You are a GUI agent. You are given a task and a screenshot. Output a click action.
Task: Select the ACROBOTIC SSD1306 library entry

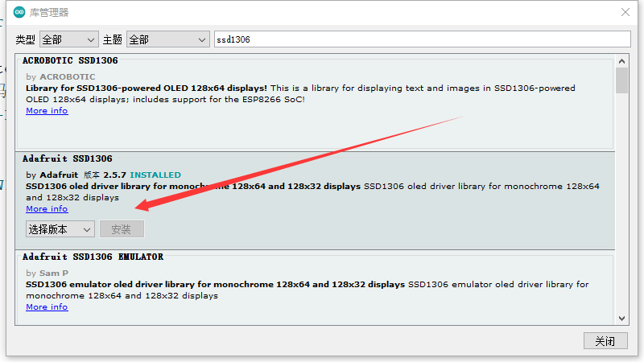click(315, 102)
